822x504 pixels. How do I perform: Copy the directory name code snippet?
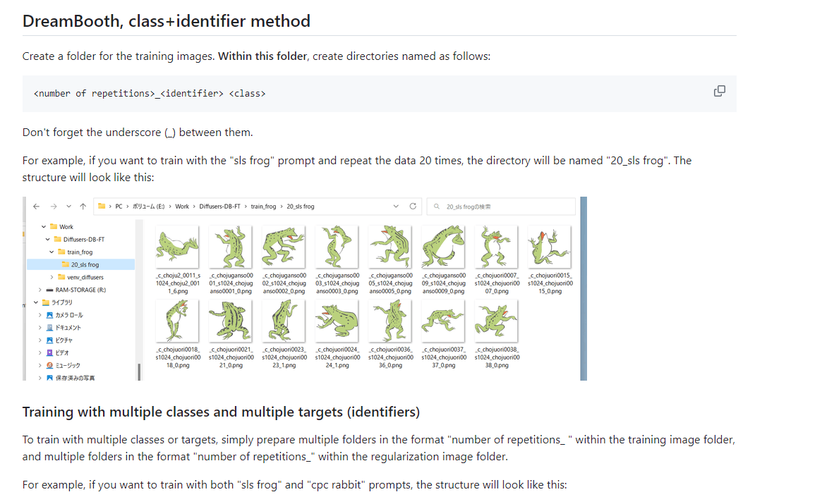click(x=719, y=91)
